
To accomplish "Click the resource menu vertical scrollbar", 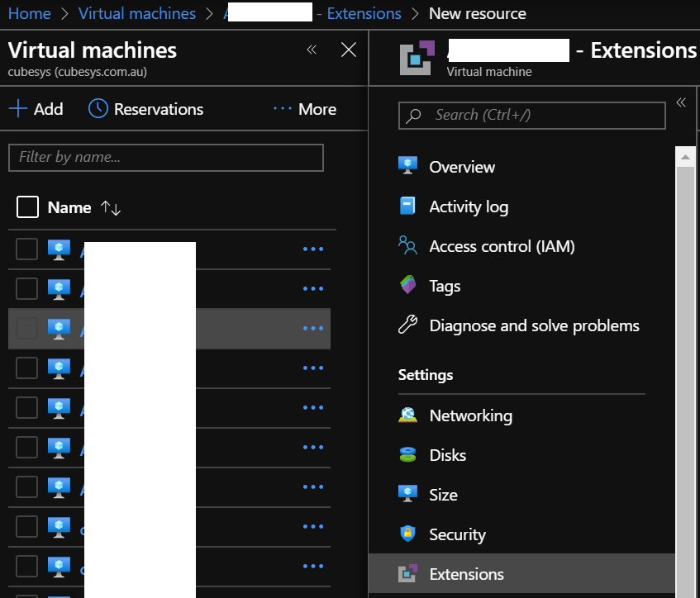I will [685, 372].
